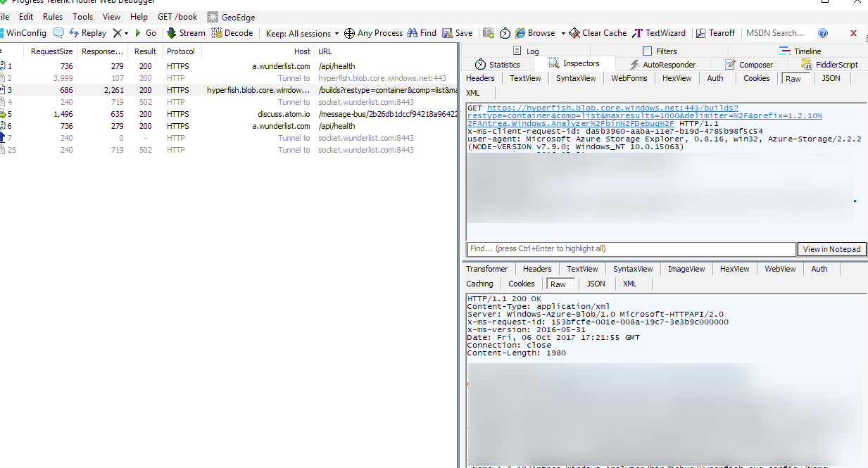
Task: Click the Any Process target picker
Action: [374, 33]
